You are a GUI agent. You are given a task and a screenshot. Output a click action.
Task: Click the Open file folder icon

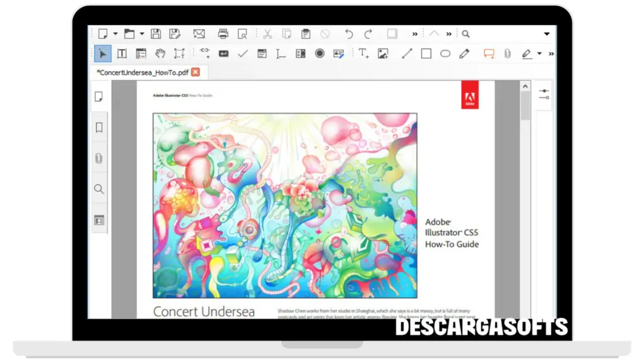coord(130,34)
